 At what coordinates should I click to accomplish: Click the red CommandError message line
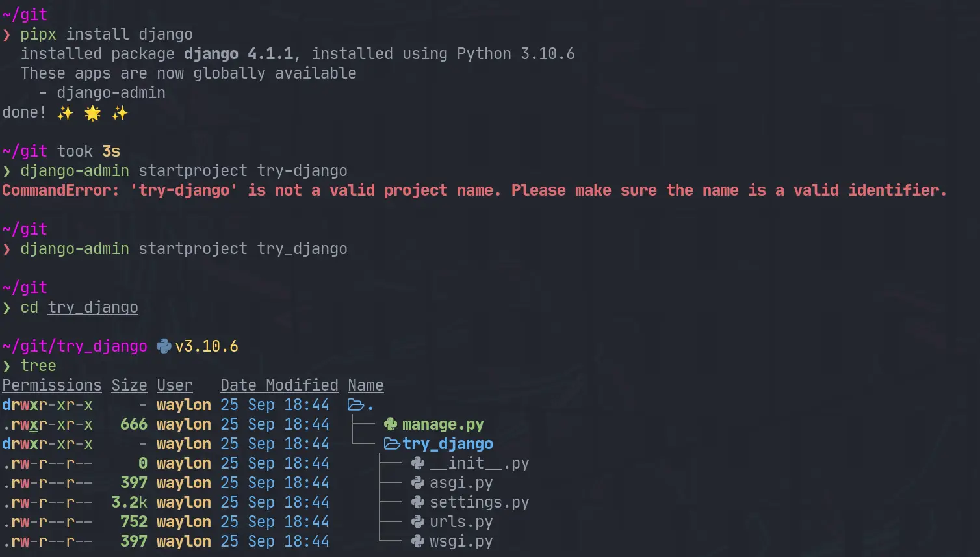(474, 190)
